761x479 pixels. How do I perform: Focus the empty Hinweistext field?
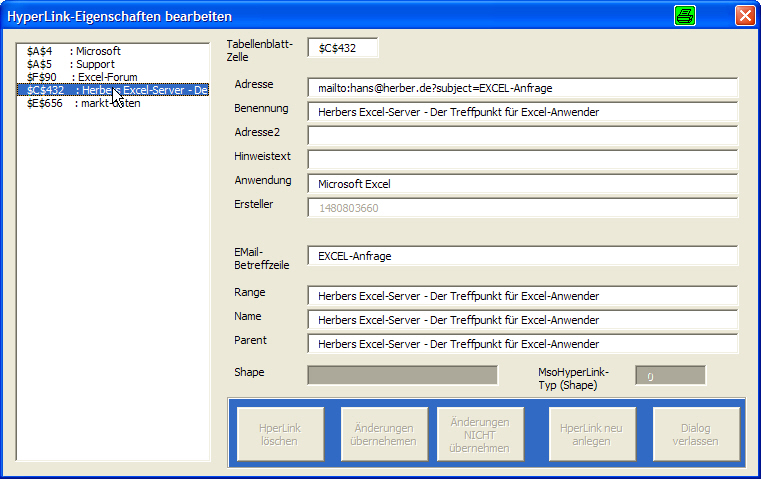(522, 160)
